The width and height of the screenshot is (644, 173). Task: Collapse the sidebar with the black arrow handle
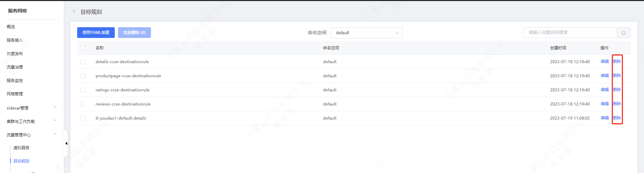[x=66, y=143]
